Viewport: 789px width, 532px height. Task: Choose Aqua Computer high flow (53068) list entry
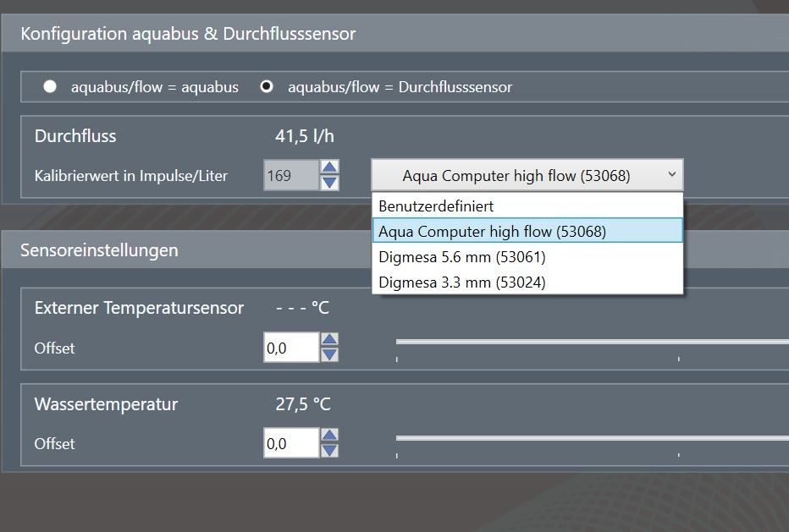[527, 231]
